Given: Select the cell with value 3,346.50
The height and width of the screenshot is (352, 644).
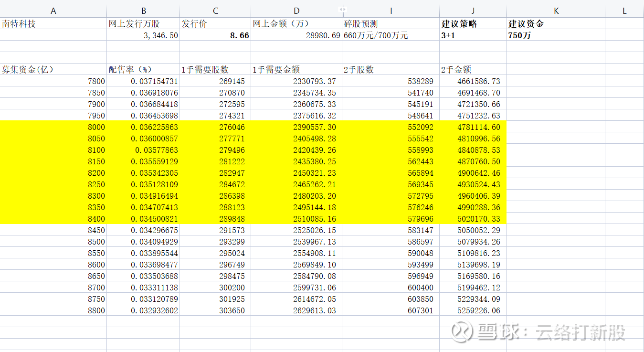Looking at the screenshot, I should pyautogui.click(x=144, y=35).
